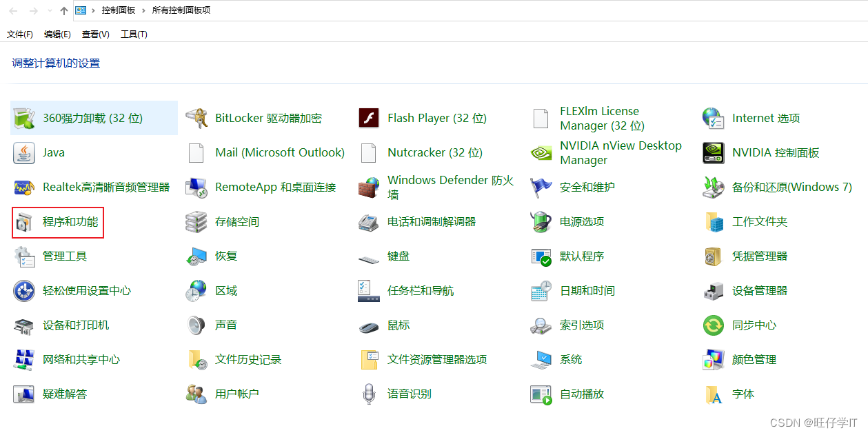Open the 存储空间 drives icon
Screen dimensions: 868x435
point(196,221)
